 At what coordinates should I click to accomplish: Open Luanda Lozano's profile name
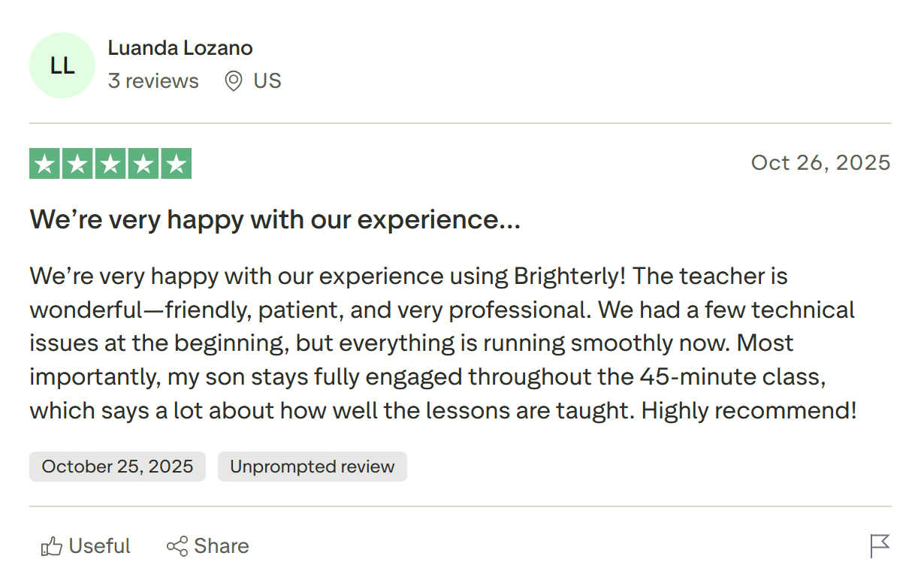(x=180, y=48)
